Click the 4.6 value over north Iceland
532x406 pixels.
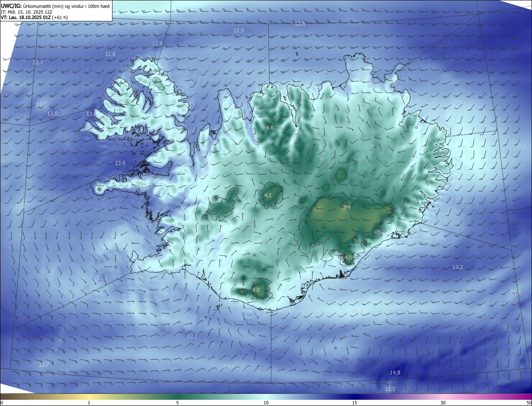[x=270, y=128]
